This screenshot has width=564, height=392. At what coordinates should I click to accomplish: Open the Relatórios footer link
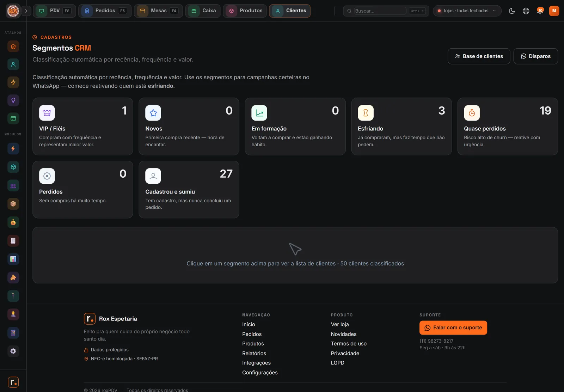click(x=254, y=354)
